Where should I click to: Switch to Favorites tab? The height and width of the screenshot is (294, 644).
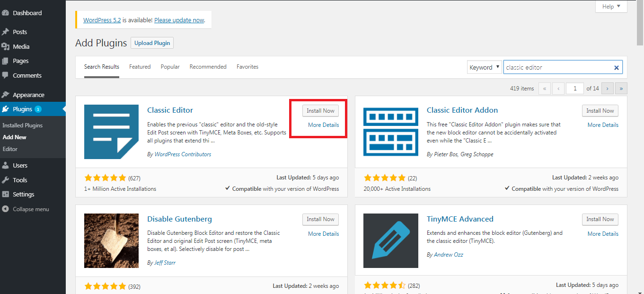point(247,67)
